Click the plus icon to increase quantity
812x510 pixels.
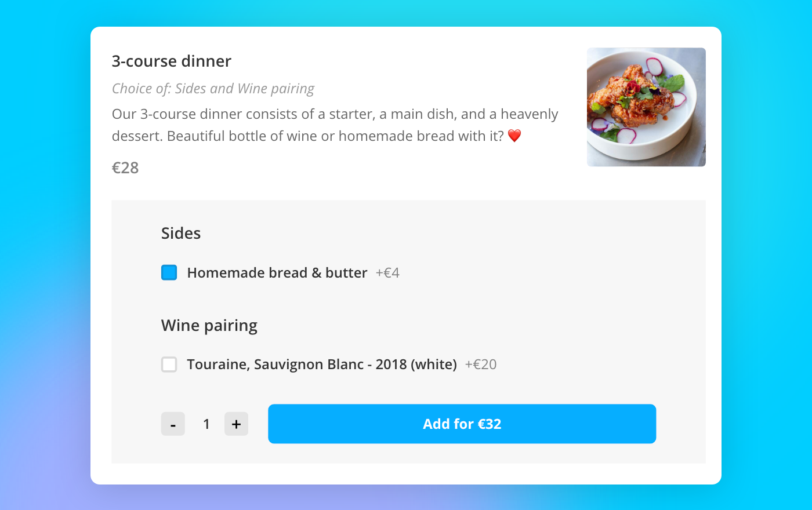pyautogui.click(x=236, y=424)
